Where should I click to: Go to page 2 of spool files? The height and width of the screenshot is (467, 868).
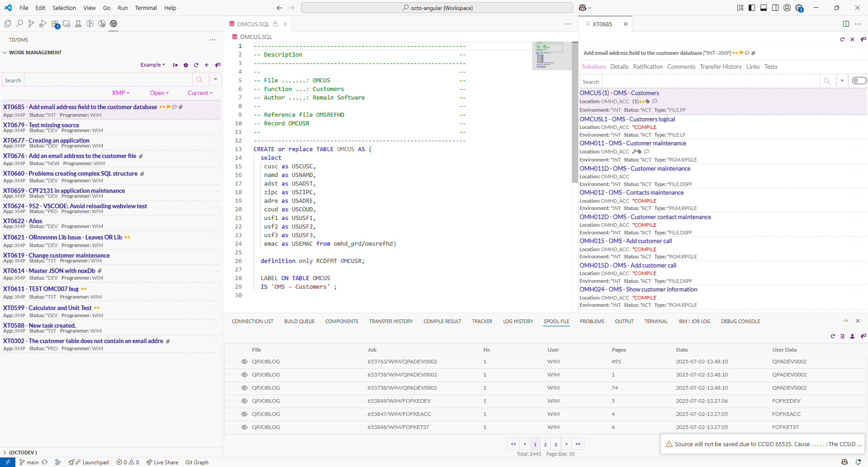click(545, 444)
